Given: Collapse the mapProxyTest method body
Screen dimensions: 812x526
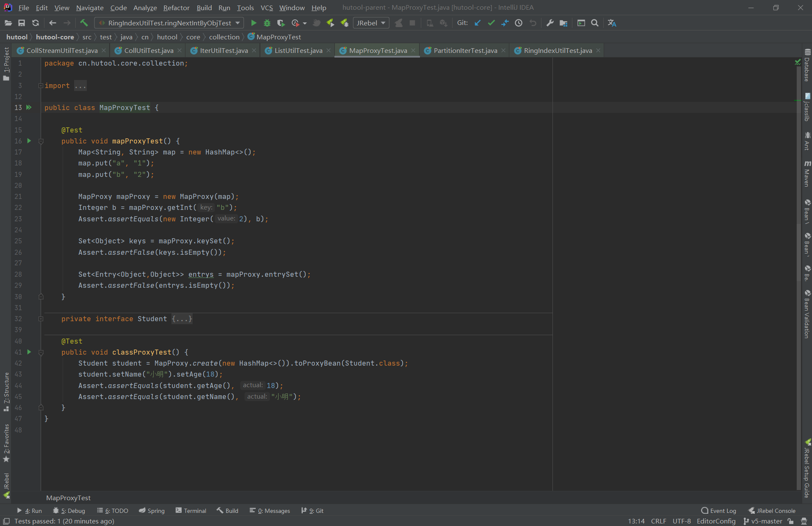Looking at the screenshot, I should coord(41,141).
